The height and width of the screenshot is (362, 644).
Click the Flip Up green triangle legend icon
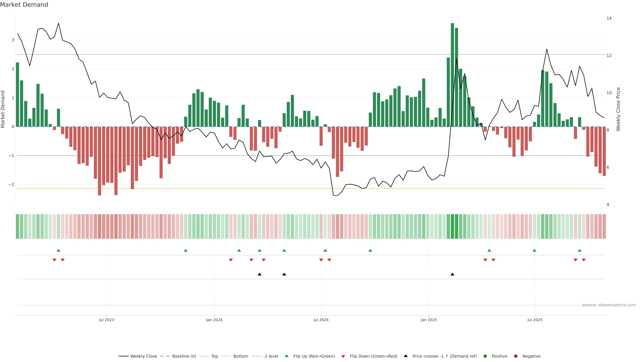tap(286, 356)
